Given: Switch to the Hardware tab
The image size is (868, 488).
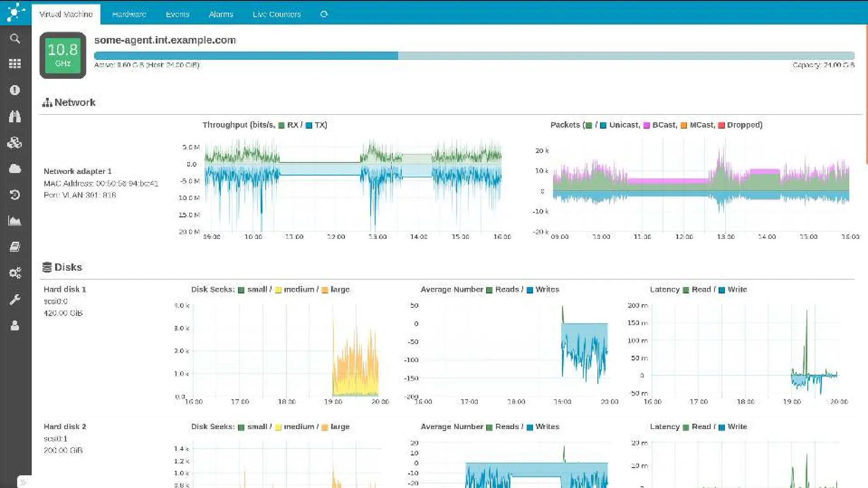Looking at the screenshot, I should click(x=129, y=14).
